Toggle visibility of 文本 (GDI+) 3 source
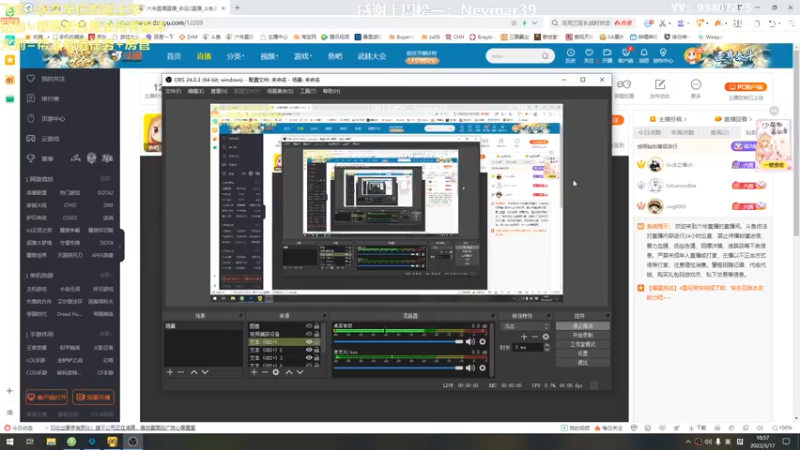 click(x=309, y=358)
